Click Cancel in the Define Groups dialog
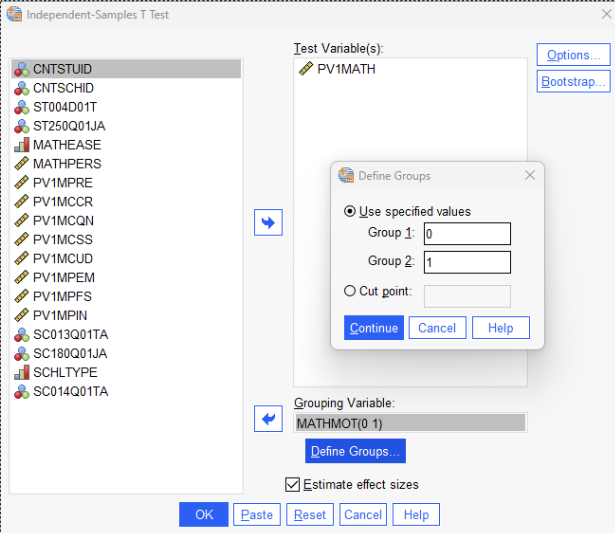The image size is (615, 533). click(x=437, y=328)
